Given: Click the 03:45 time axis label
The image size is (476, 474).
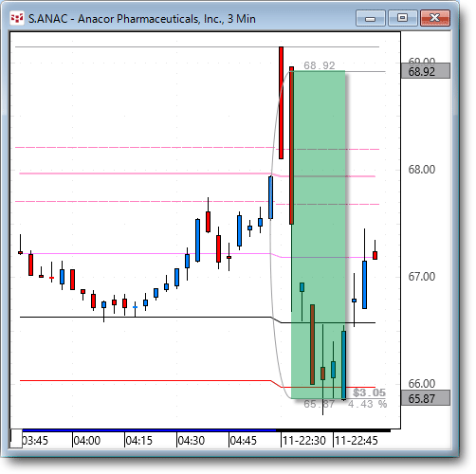Looking at the screenshot, I should 35,441.
